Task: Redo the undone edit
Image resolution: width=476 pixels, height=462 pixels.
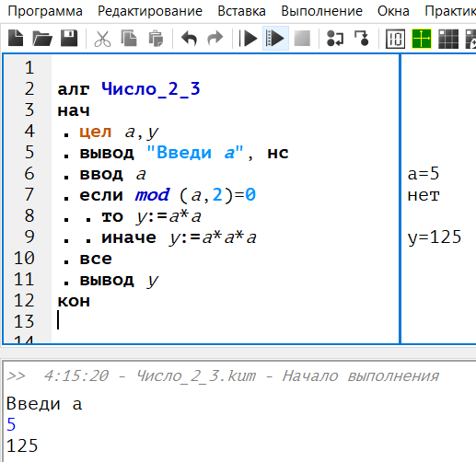Action: click(x=215, y=39)
